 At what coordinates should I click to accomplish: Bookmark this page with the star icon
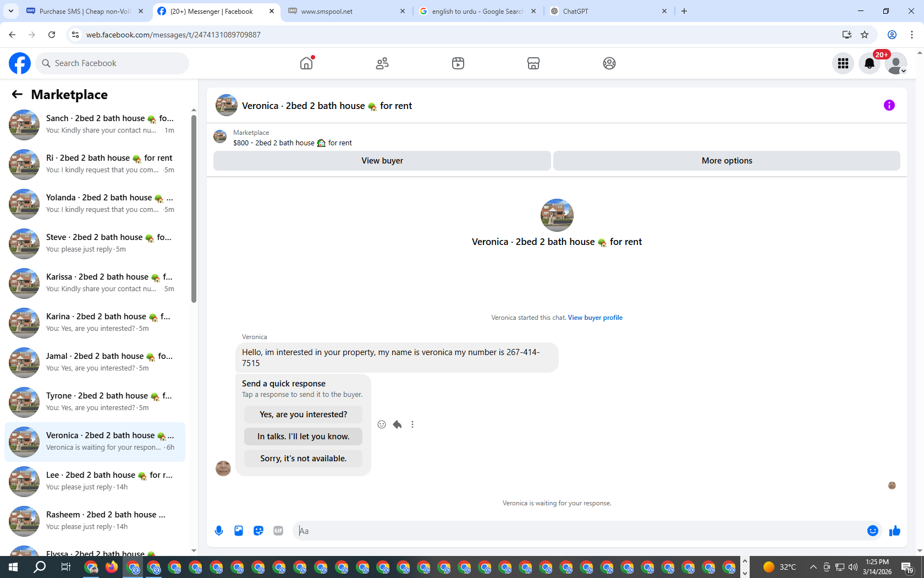point(865,35)
